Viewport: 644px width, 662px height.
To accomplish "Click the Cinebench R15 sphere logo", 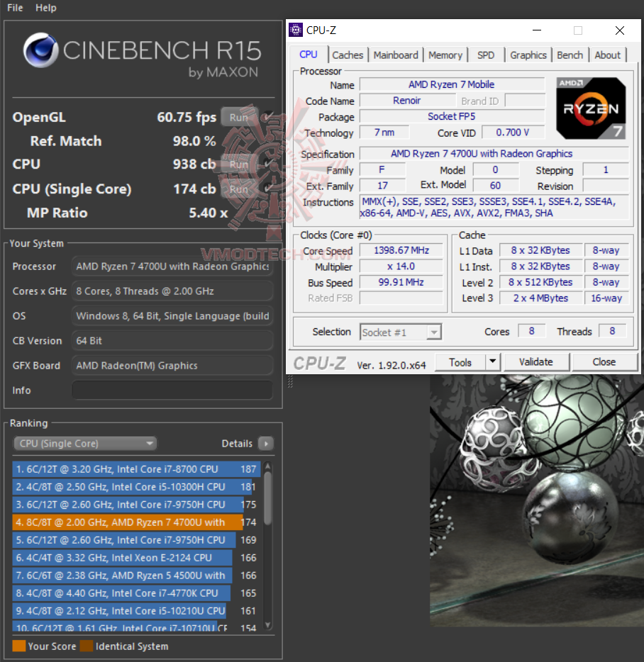I will coord(40,50).
